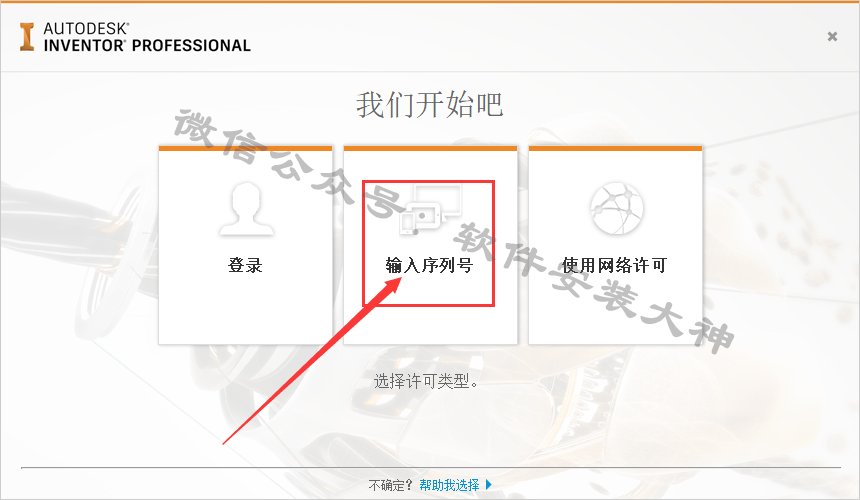The height and width of the screenshot is (500, 860).
Task: Click orange top bar of 使用网络许可 card
Action: tap(615, 148)
